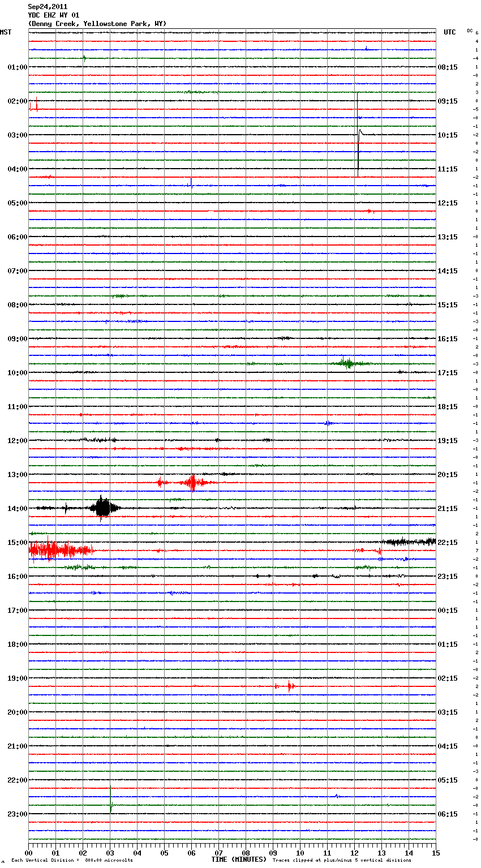481x868 pixels.
Task: Select the 12:00 MST time label
Action: click(17, 441)
